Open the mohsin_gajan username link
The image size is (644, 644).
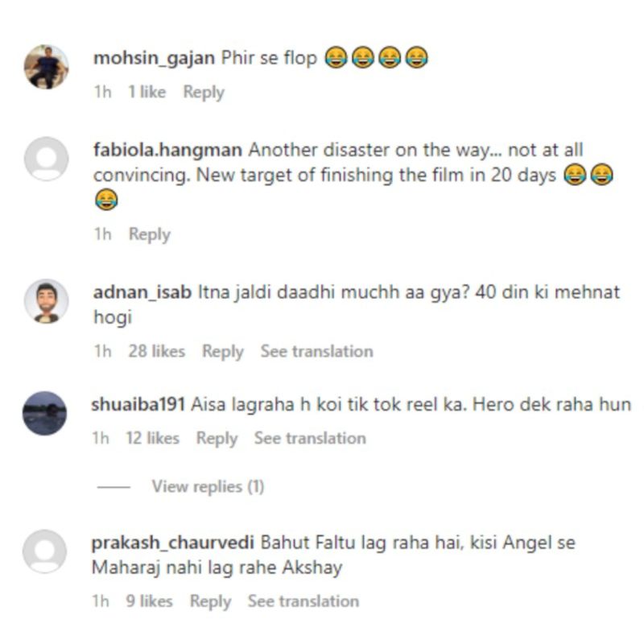click(x=154, y=58)
